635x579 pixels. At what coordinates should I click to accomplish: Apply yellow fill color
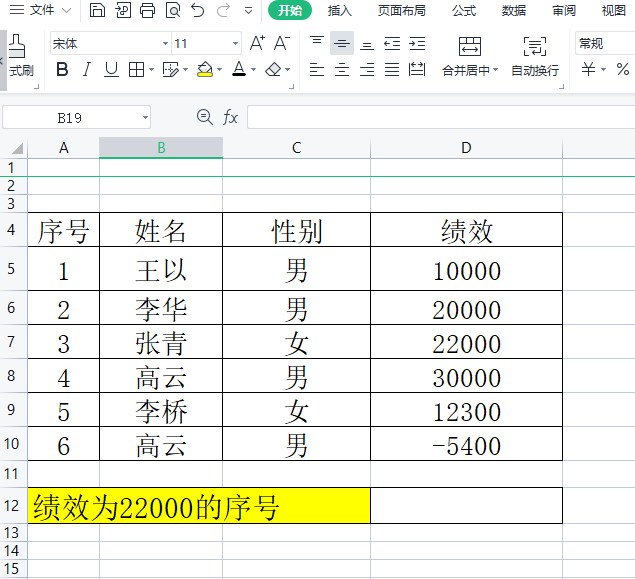coord(205,70)
